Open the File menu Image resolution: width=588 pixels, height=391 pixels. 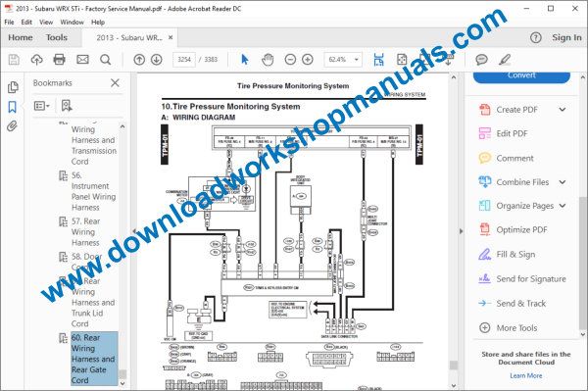9,23
